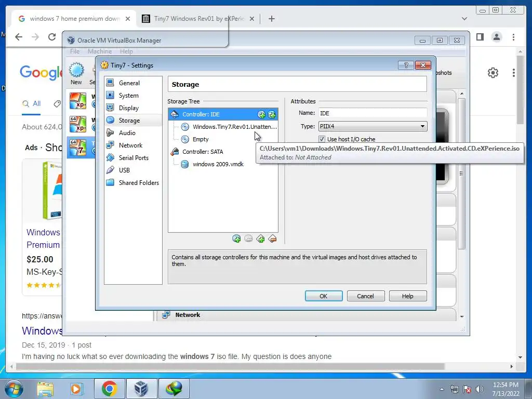Open Serial Ports settings category
This screenshot has height=399, width=532.
(133, 158)
